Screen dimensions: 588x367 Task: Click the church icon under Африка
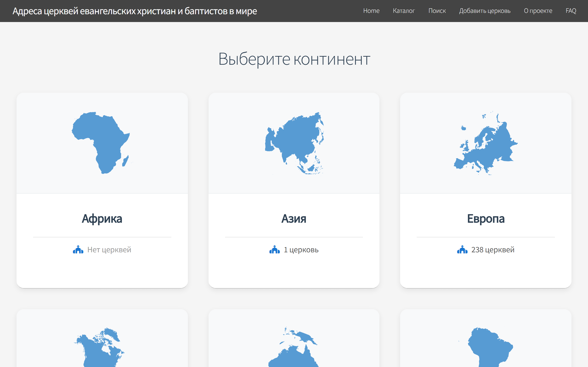point(78,250)
